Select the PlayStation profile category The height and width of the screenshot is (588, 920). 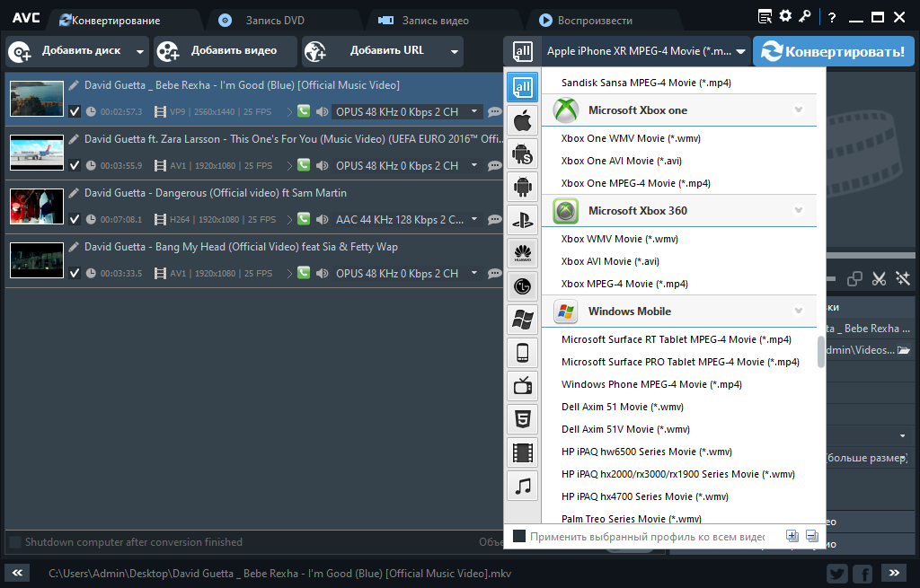pyautogui.click(x=522, y=219)
